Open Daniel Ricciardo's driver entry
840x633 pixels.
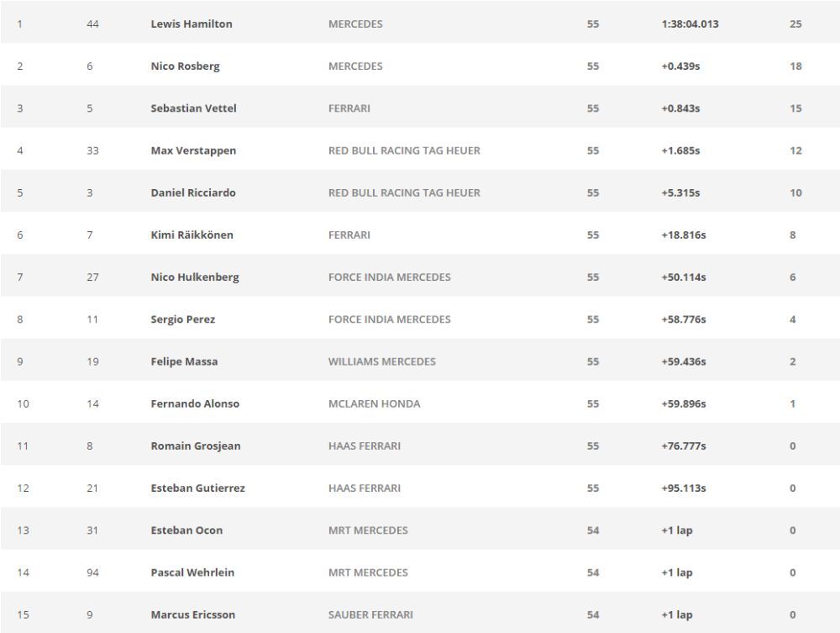click(193, 193)
